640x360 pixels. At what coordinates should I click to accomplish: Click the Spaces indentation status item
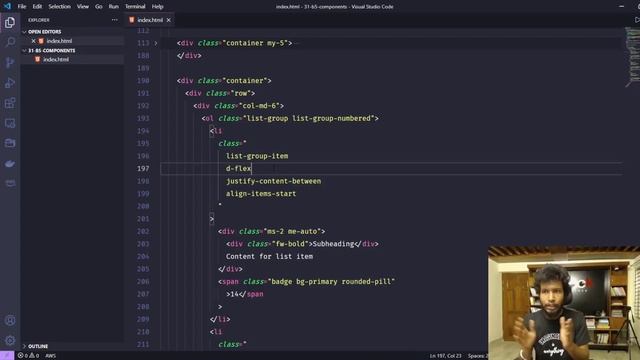(x=478, y=356)
